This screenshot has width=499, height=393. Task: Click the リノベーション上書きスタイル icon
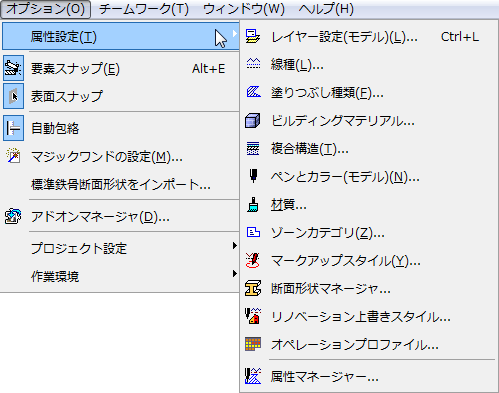coord(253,316)
